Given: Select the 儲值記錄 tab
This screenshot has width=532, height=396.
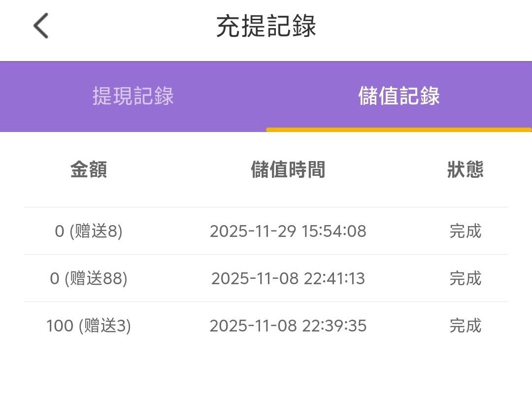Looking at the screenshot, I should [x=399, y=96].
